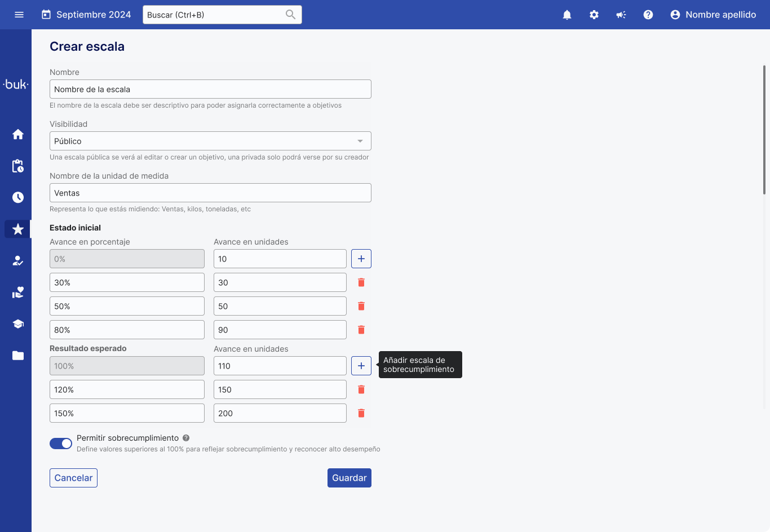770x532 pixels.
Task: Click the announcements megaphone icon
Action: coord(621,15)
